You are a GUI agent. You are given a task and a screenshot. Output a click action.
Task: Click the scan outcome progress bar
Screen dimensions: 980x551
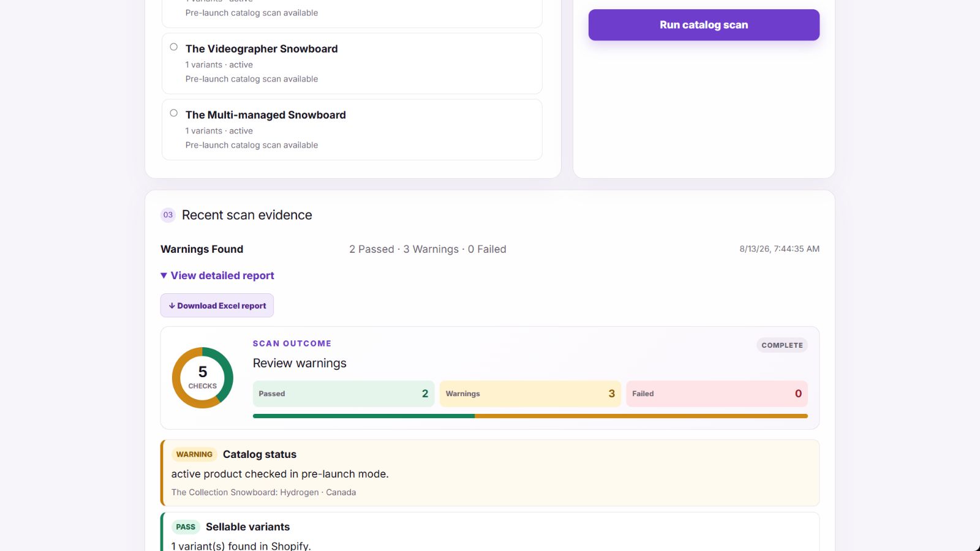click(530, 416)
